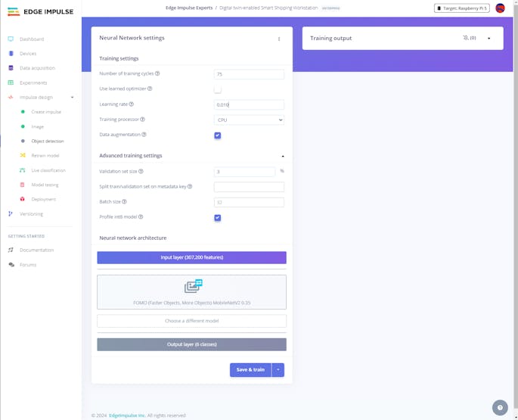
Task: Uncheck the Data augmentation checkbox
Action: [217, 135]
